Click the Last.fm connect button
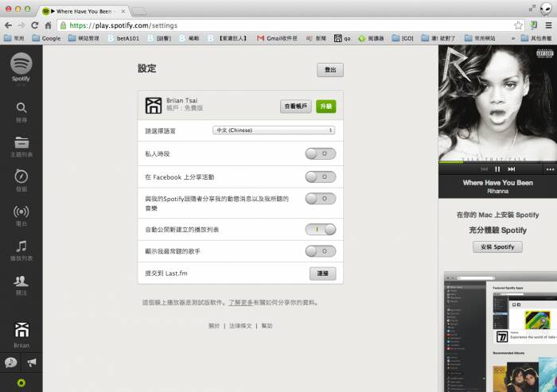This screenshot has width=557, height=392. click(x=322, y=274)
